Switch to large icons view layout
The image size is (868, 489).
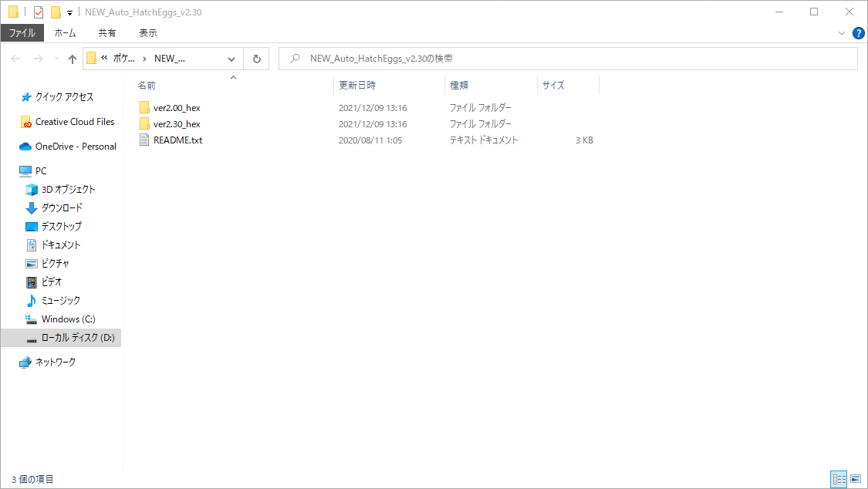(x=856, y=479)
